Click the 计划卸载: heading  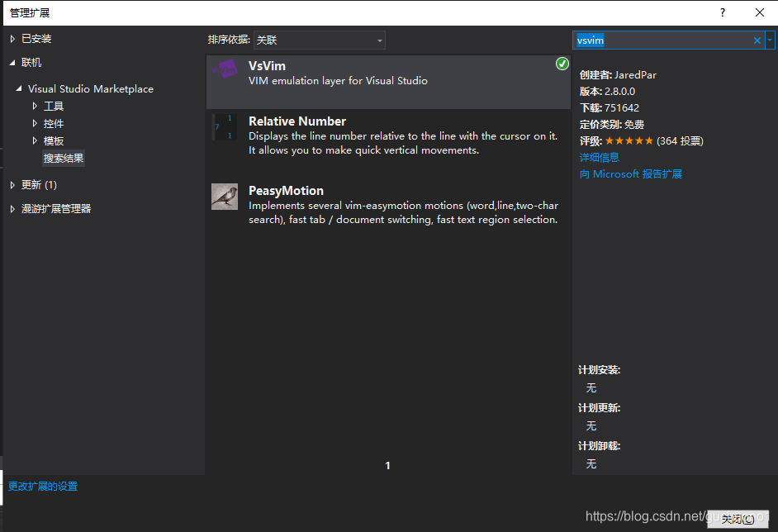600,446
